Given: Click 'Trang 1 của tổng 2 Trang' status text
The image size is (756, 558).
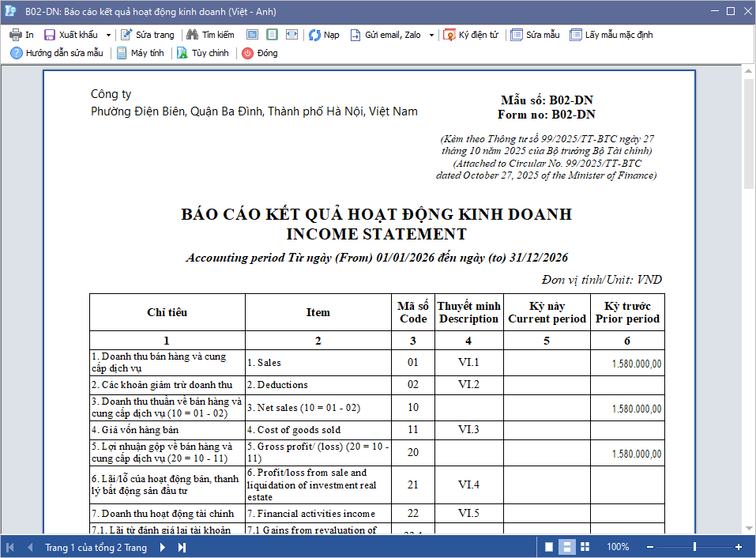Looking at the screenshot, I should [96, 548].
